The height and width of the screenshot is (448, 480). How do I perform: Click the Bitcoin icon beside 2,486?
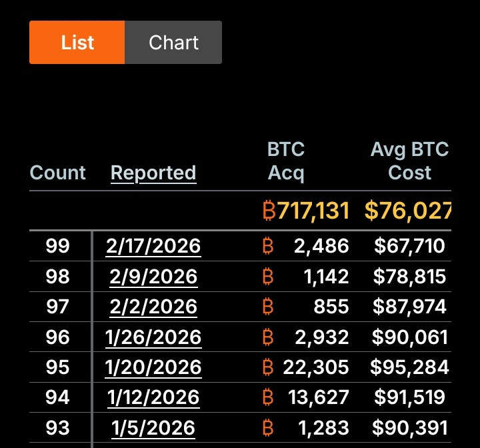coord(268,246)
